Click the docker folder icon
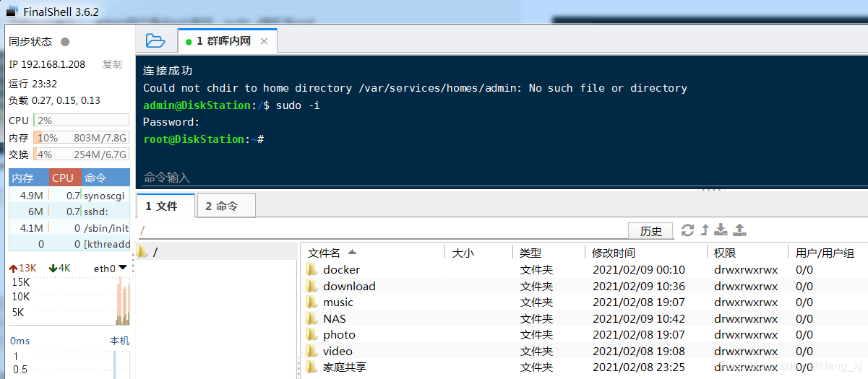Image resolution: width=868 pixels, height=379 pixels. pos(311,269)
